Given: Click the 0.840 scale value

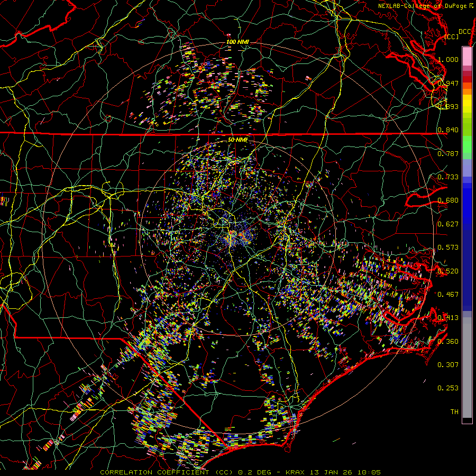Looking at the screenshot, I should pyautogui.click(x=448, y=130).
